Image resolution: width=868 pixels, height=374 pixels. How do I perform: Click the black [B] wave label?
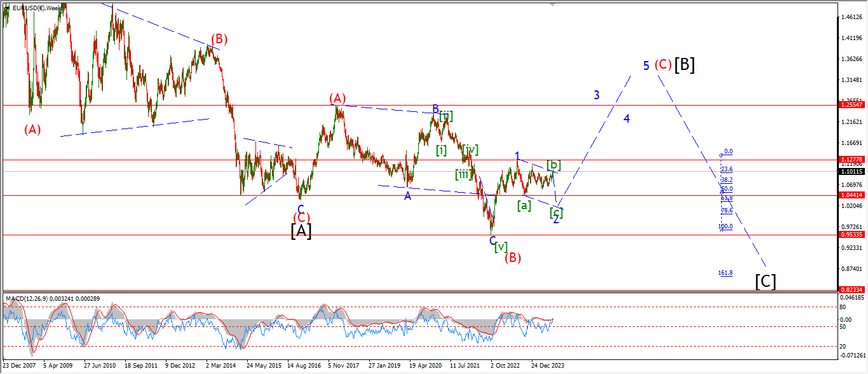[684, 65]
